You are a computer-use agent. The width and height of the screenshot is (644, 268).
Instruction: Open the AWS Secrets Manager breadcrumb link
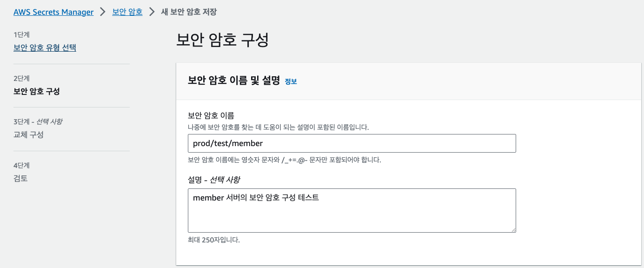click(53, 12)
